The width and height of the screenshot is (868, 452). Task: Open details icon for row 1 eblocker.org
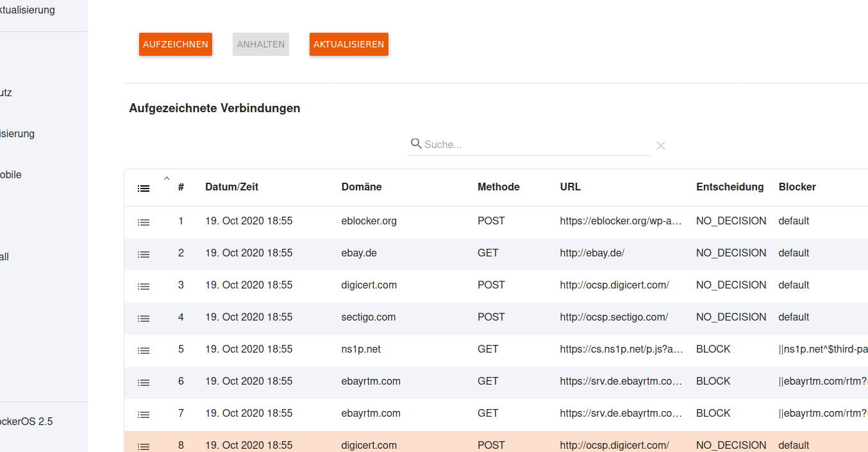144,222
